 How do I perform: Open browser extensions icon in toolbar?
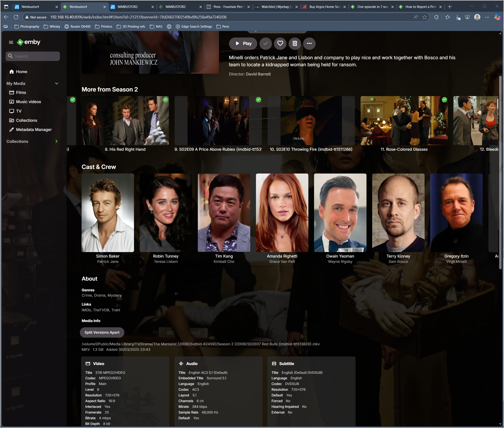point(436,17)
